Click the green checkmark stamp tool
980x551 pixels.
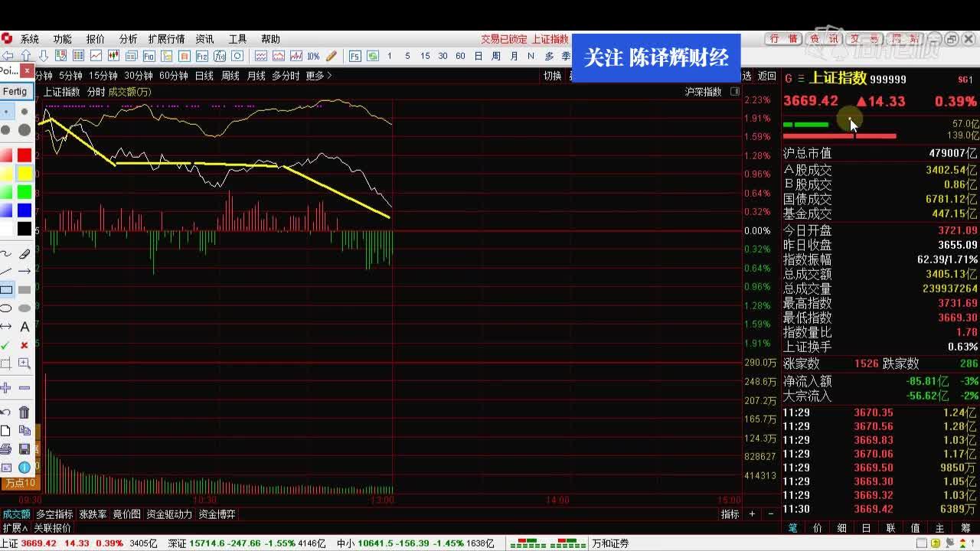coord(6,345)
